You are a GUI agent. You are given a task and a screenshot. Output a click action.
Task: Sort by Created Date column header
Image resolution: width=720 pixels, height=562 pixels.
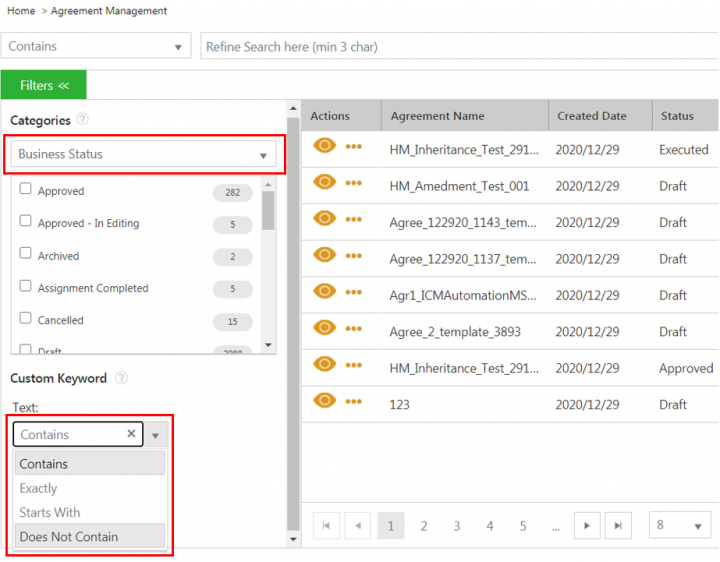coord(601,116)
